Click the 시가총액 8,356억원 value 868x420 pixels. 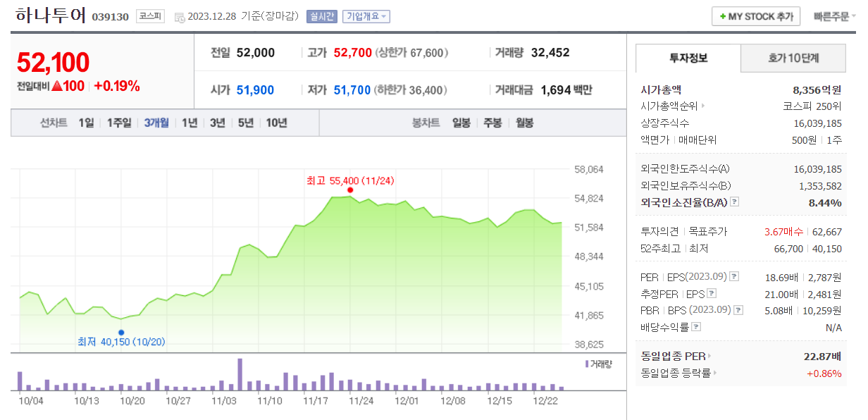point(817,89)
